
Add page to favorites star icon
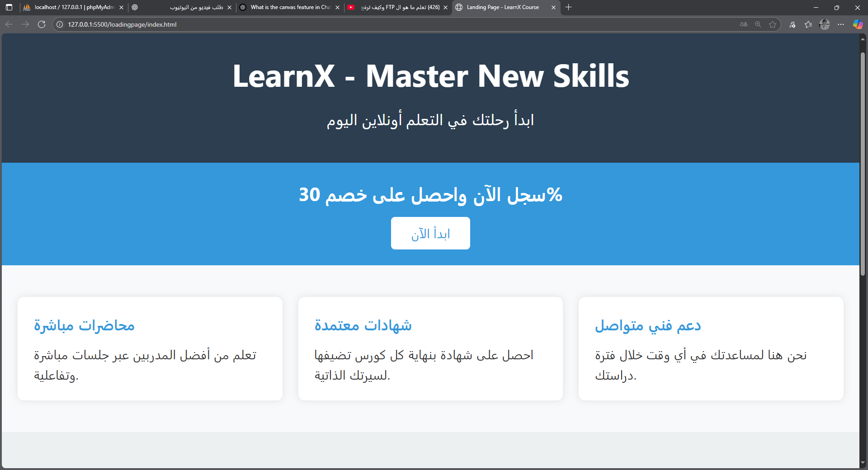773,24
